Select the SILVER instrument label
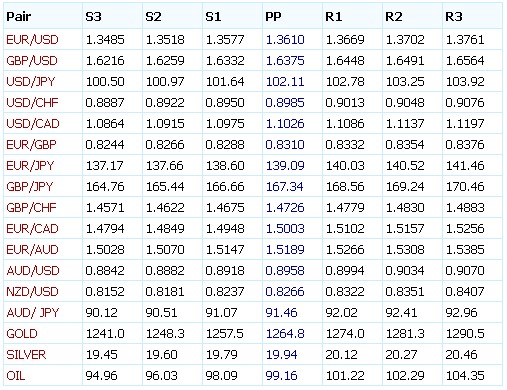507x390 pixels. pos(26,355)
